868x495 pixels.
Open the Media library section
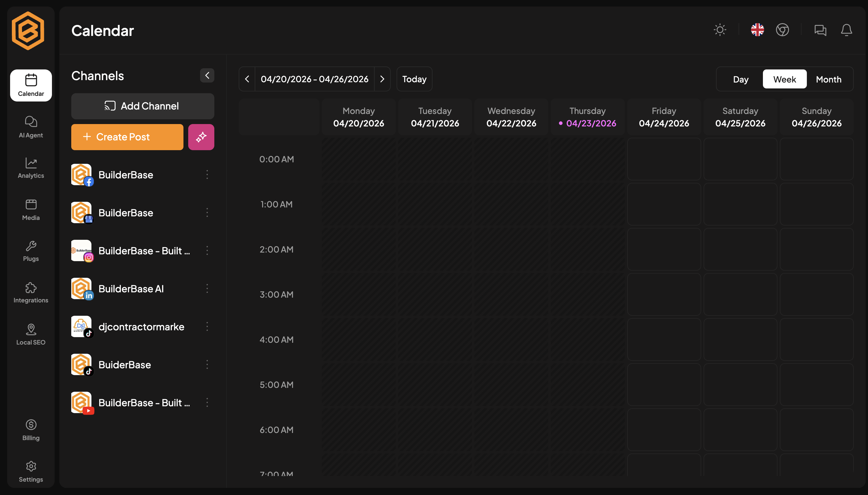point(31,210)
